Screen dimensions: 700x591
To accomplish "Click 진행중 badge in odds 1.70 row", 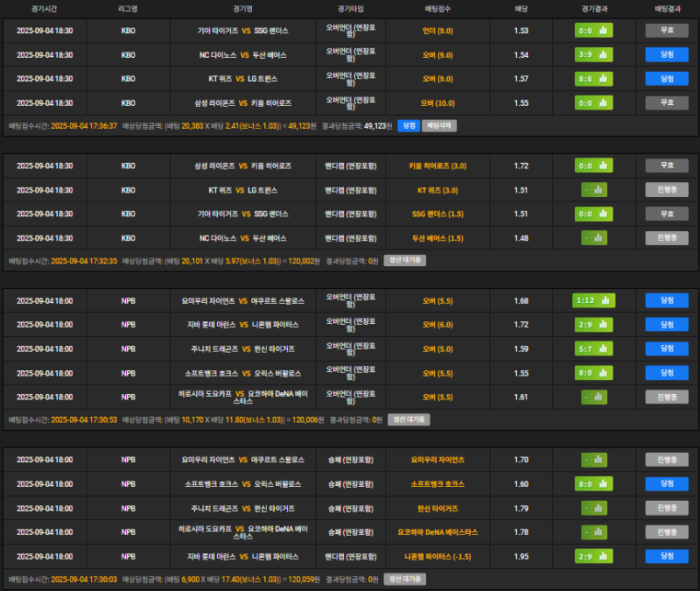I will pyautogui.click(x=667, y=460).
